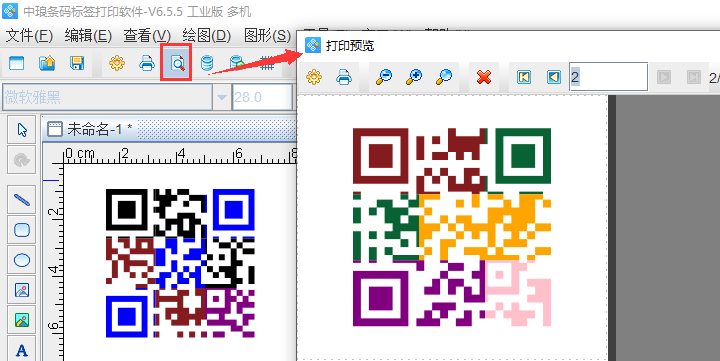Image resolution: width=720 pixels, height=361 pixels.
Task: Open file with the folder icon
Action: pos(47,63)
